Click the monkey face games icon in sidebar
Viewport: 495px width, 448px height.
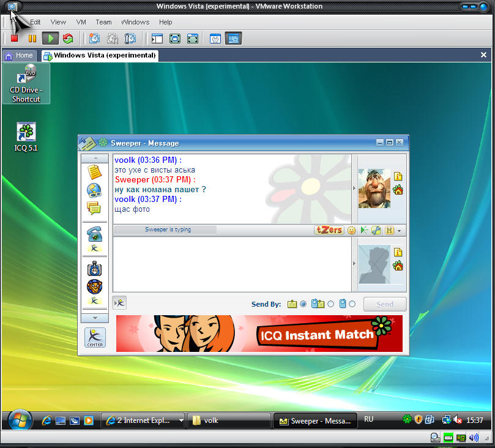pyautogui.click(x=94, y=286)
